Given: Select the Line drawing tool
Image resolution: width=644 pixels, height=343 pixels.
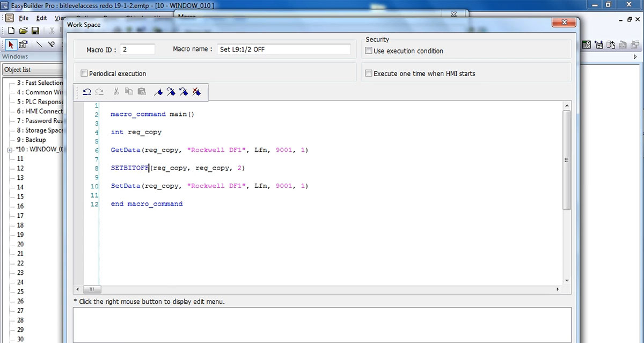Looking at the screenshot, I should coord(39,45).
